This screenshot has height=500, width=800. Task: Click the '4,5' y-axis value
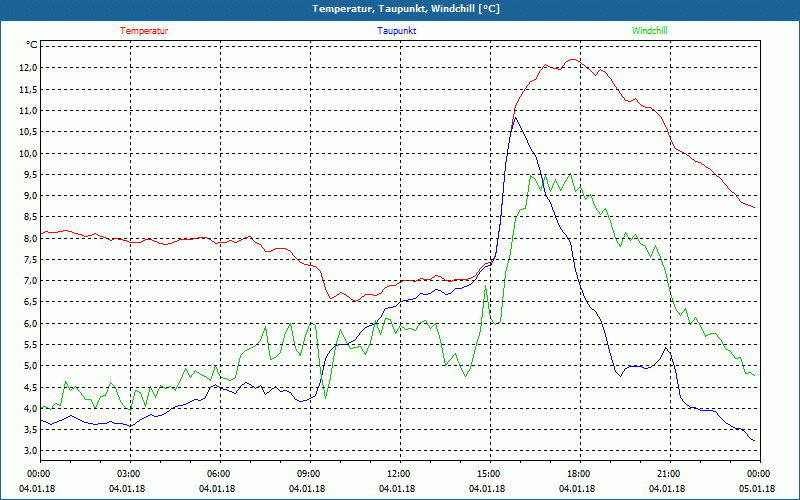(x=30, y=387)
